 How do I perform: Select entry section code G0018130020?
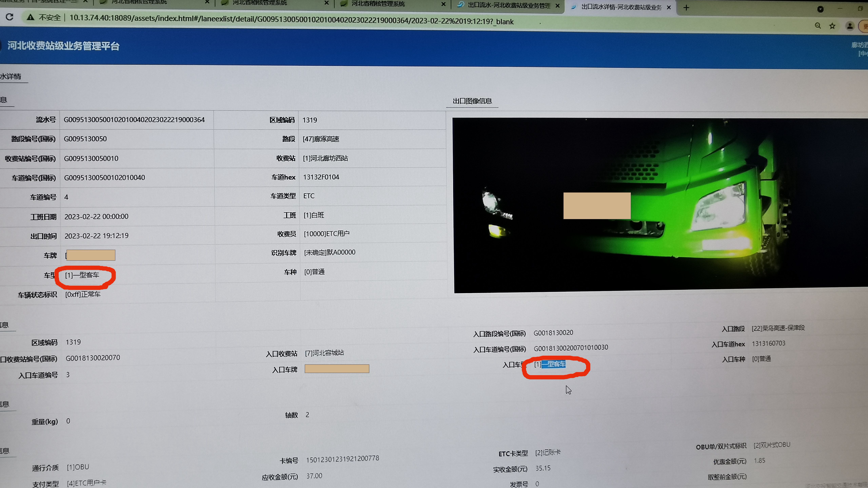553,333
